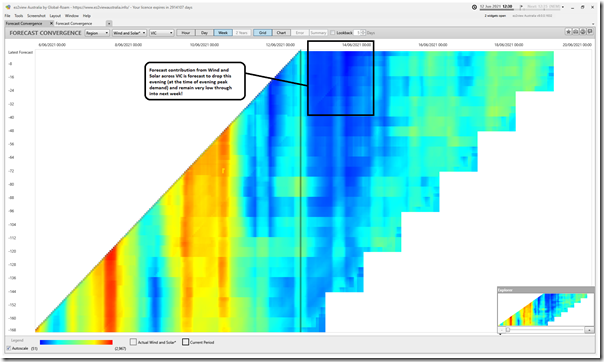
Task: Open the Region dropdown
Action: coord(97,33)
